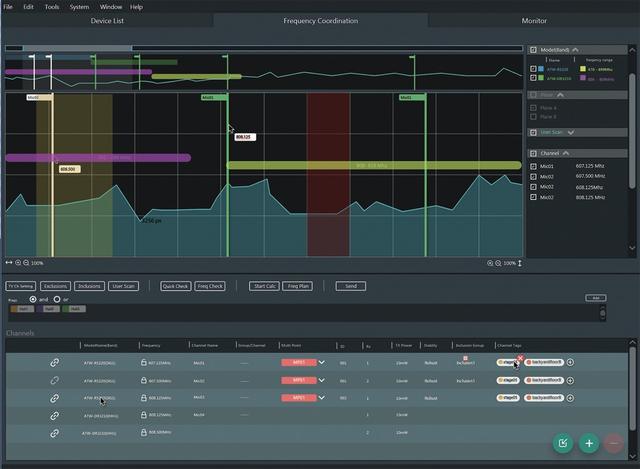Image resolution: width=640 pixels, height=469 pixels.
Task: Click the Send button
Action: 351,286
